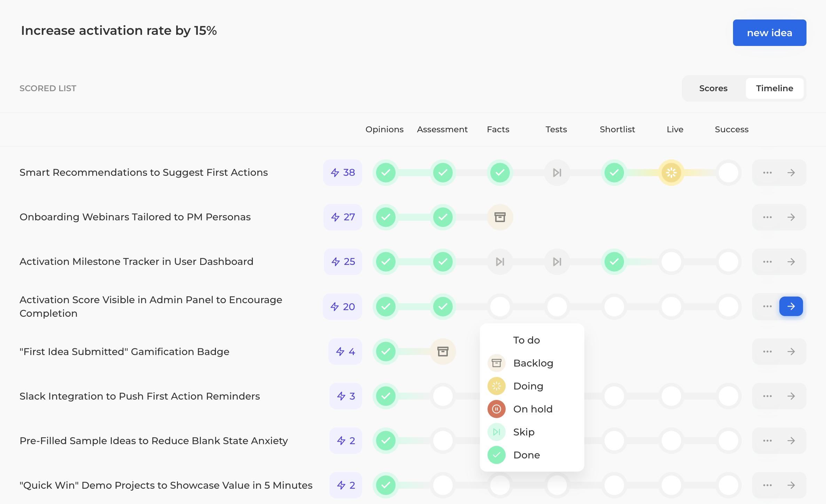Image resolution: width=826 pixels, height=504 pixels.
Task: Open three-dots menu for Smart Recommendations row
Action: [x=767, y=173]
